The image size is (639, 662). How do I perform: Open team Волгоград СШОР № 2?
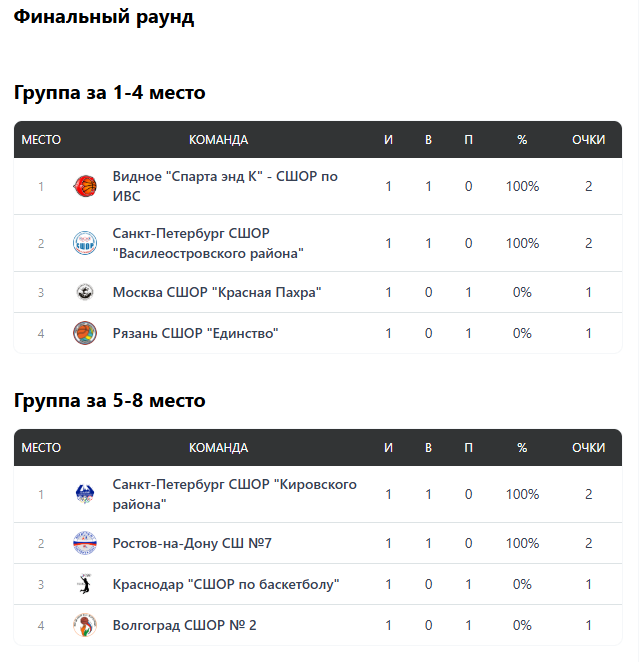click(x=184, y=625)
